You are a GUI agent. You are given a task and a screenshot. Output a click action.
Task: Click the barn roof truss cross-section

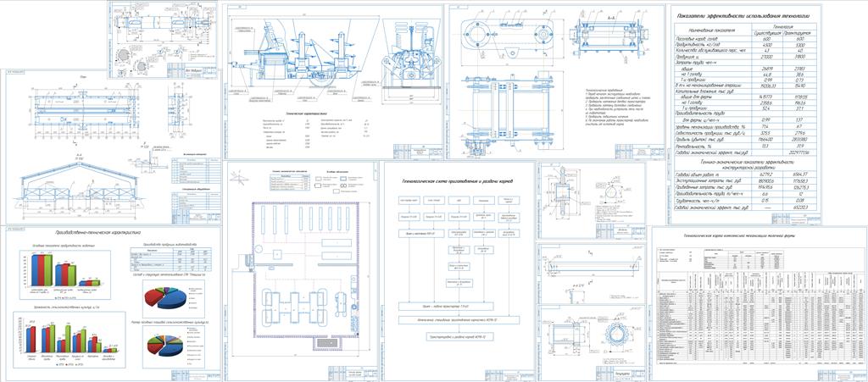[x=79, y=191]
